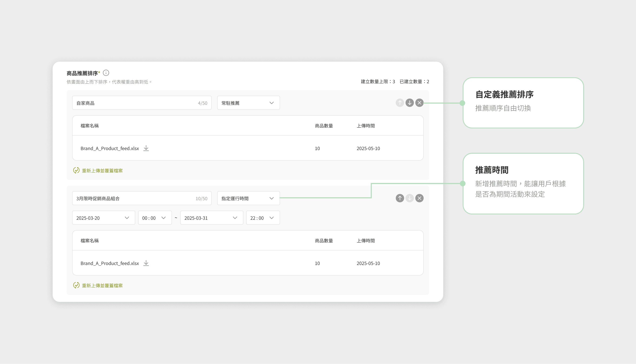The image size is (636, 364).
Task: Click 重新上傳並覆蓋檔案 under second group
Action: click(102, 285)
